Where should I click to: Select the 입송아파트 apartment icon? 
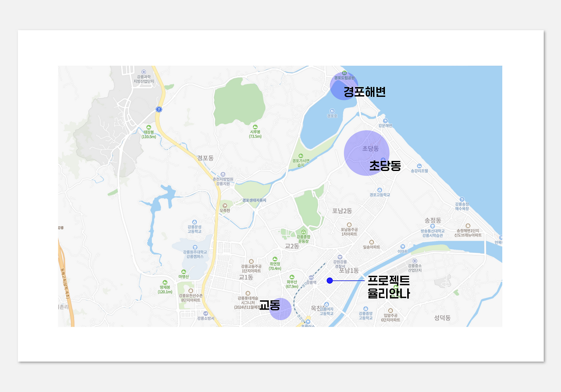point(371,242)
